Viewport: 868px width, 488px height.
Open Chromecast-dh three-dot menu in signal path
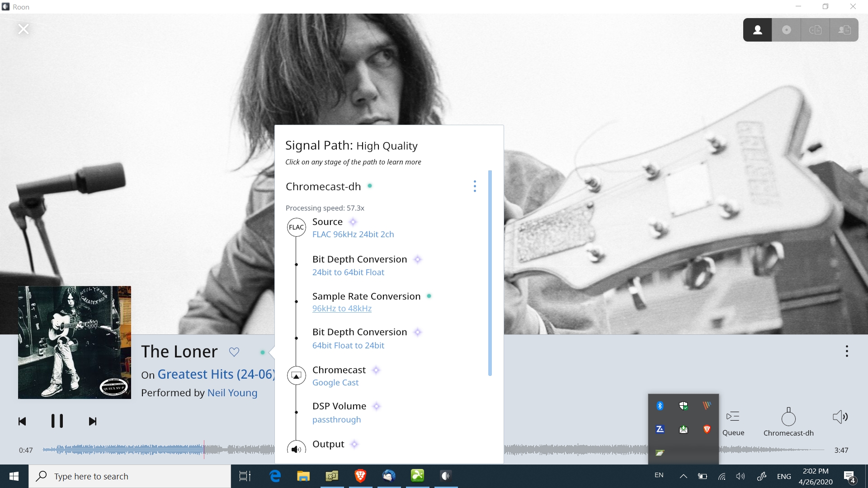coord(475,186)
